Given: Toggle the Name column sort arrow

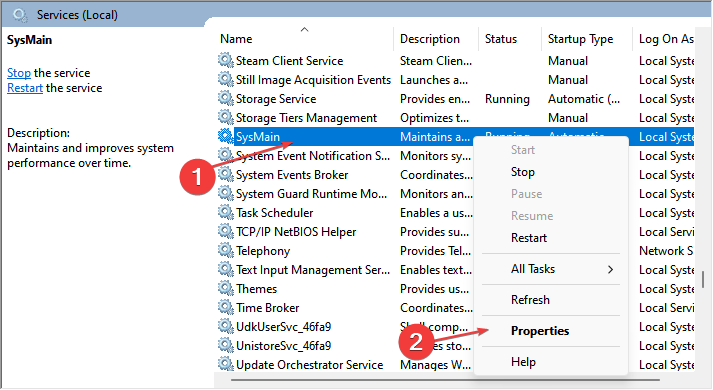Looking at the screenshot, I should [x=304, y=30].
